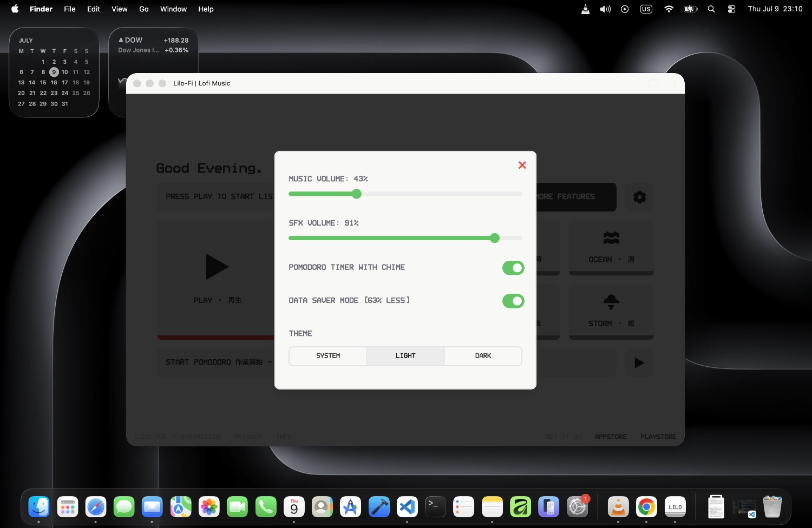This screenshot has height=528, width=812.
Task: Launch Safari from the Dock
Action: tap(96, 507)
